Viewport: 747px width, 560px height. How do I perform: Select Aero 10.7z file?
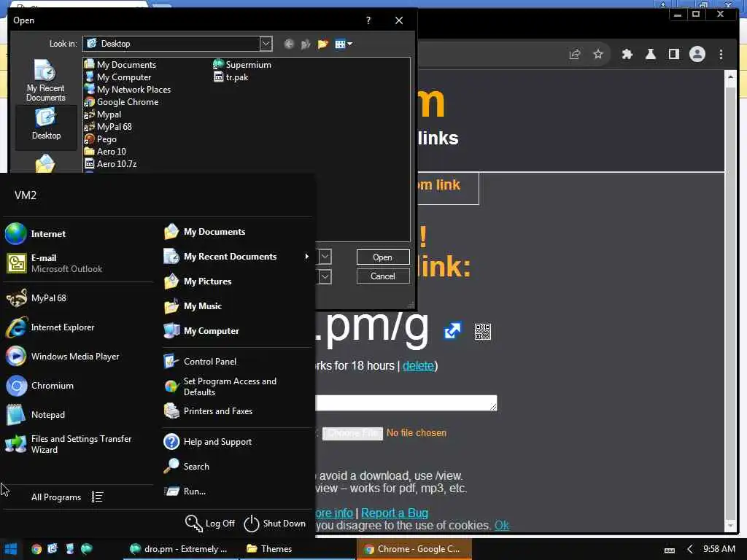coord(111,164)
